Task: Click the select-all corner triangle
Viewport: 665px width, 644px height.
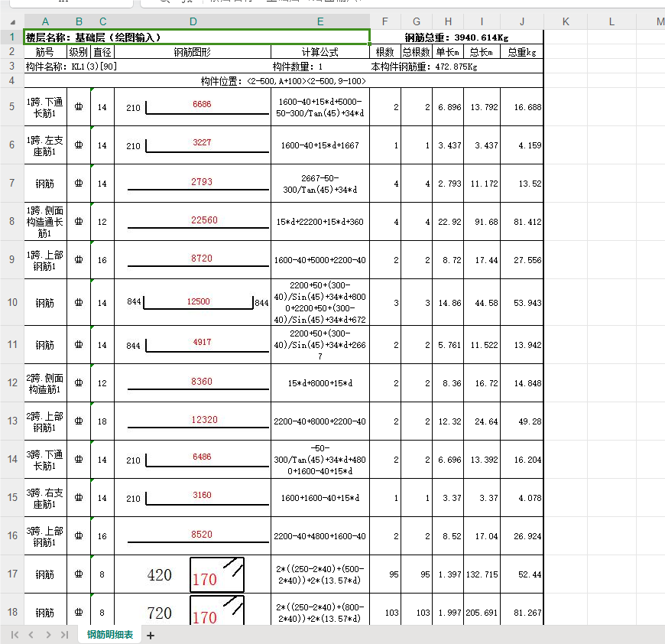Action: point(13,22)
